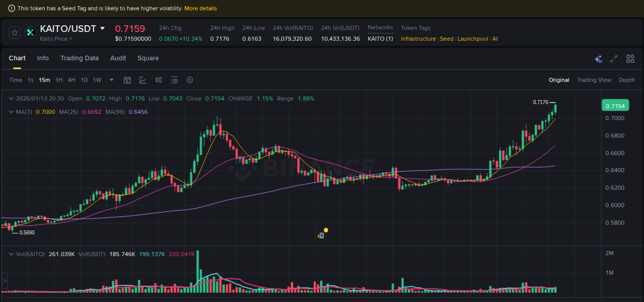Open the candlestick comparison tool
644x302 pixels.
(158, 80)
